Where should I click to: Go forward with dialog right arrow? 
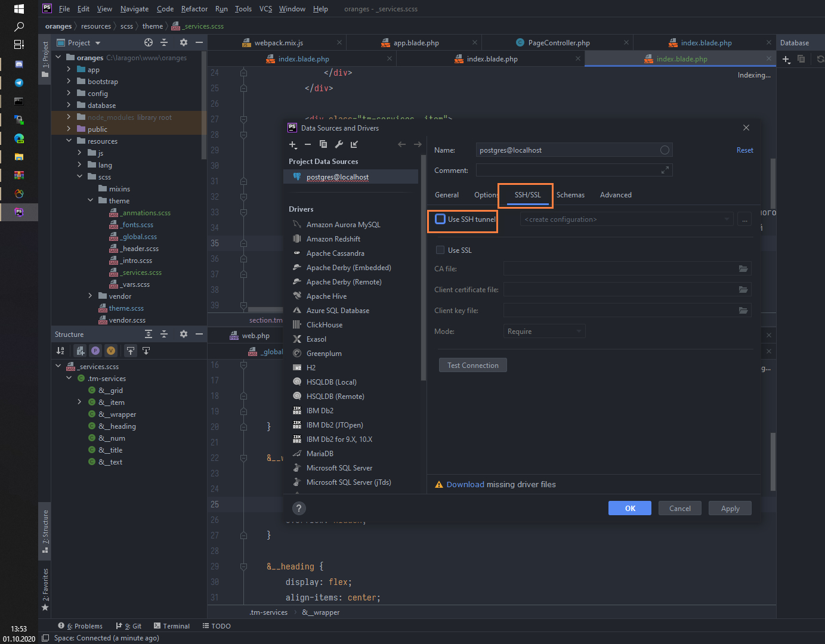coord(418,144)
